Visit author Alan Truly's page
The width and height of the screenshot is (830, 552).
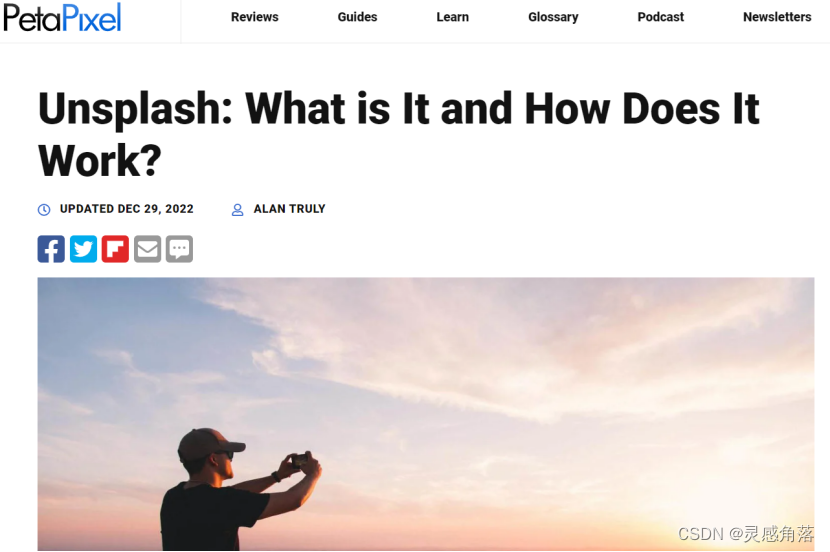point(290,209)
